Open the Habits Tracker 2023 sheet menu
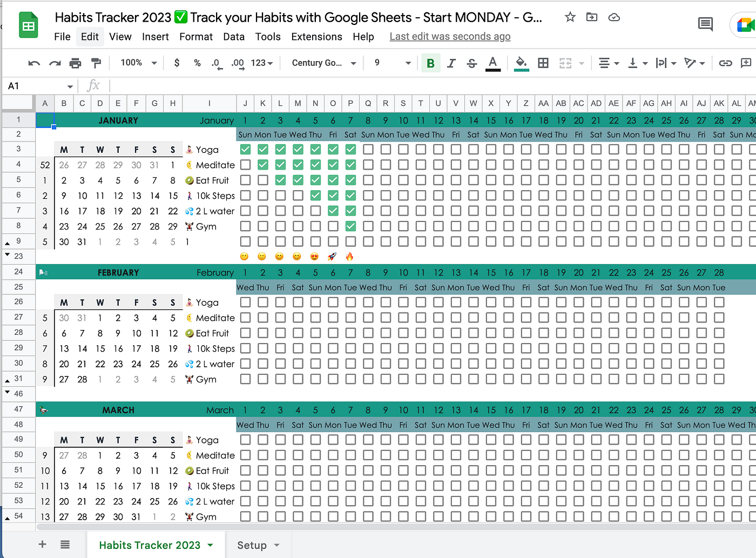 (x=210, y=544)
